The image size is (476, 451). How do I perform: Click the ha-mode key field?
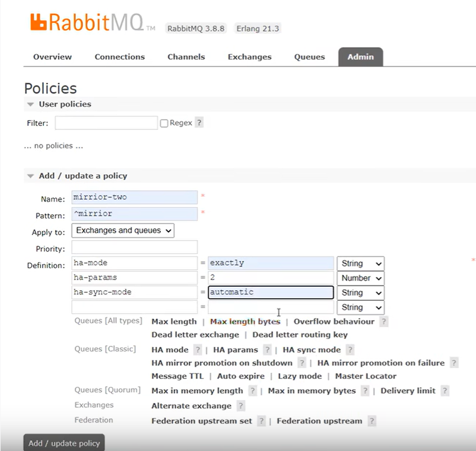[x=134, y=263]
